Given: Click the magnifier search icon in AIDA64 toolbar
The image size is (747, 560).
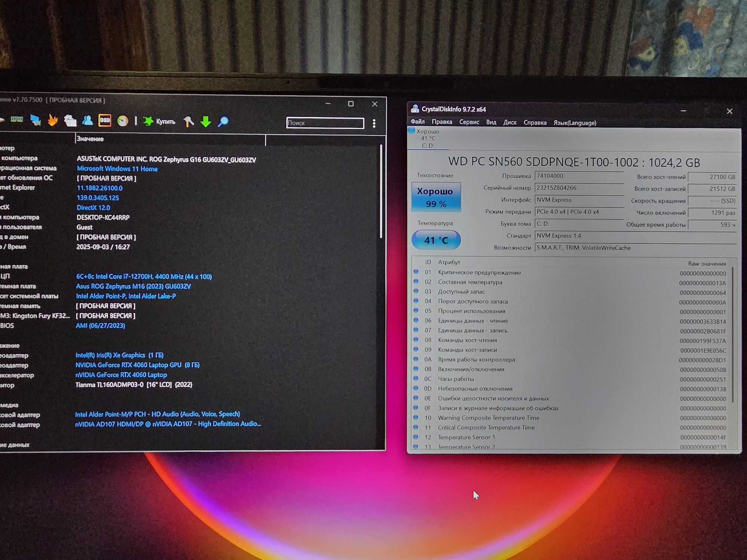Looking at the screenshot, I should click(x=223, y=121).
